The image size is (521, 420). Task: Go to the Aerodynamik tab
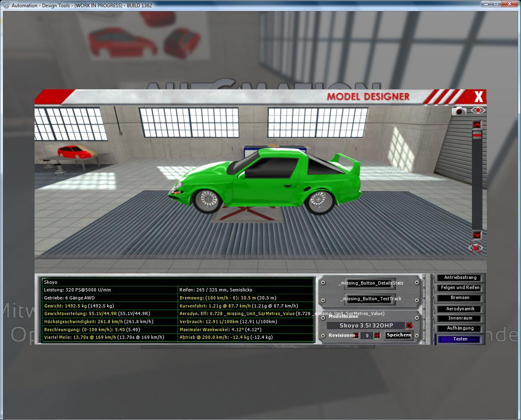click(460, 309)
